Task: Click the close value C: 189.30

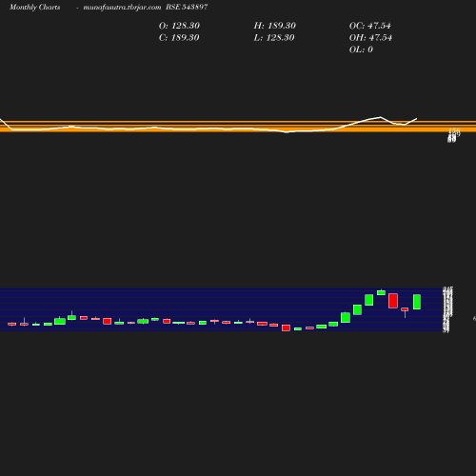Action: tap(179, 38)
